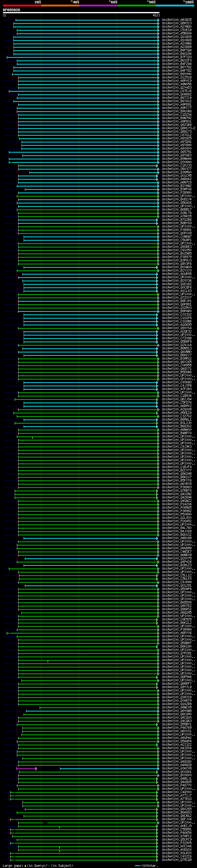Open hit UniRef100_A7RKS5
Viewport: 197px width, 868px height.
(177, 216)
